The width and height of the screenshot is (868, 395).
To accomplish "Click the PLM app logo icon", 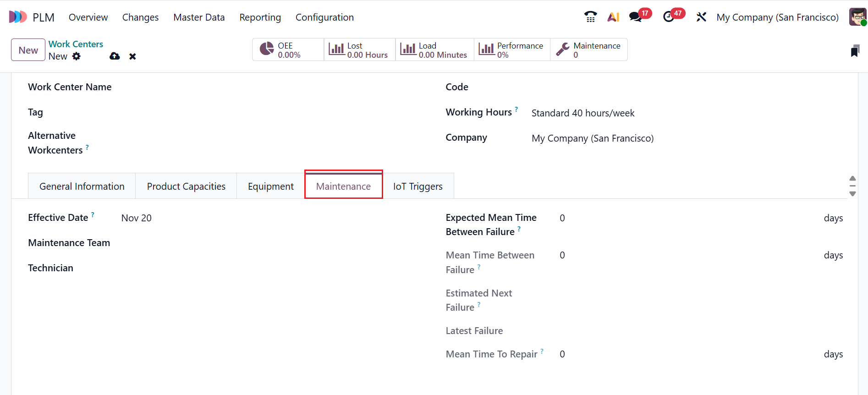I will (18, 17).
